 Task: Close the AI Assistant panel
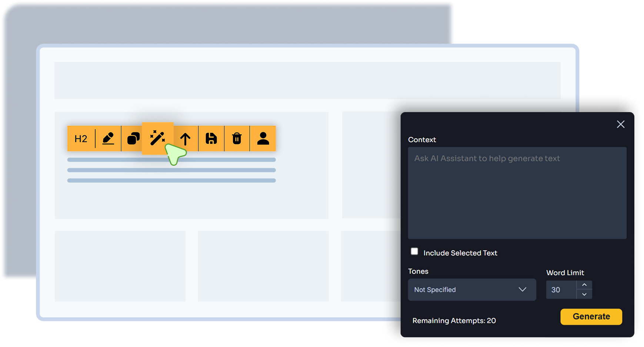click(x=621, y=124)
